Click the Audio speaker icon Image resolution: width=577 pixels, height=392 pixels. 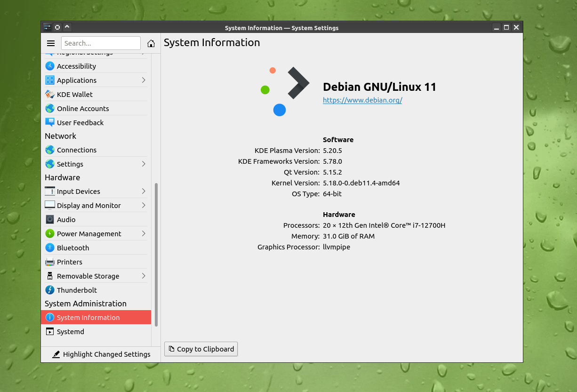[x=50, y=219]
